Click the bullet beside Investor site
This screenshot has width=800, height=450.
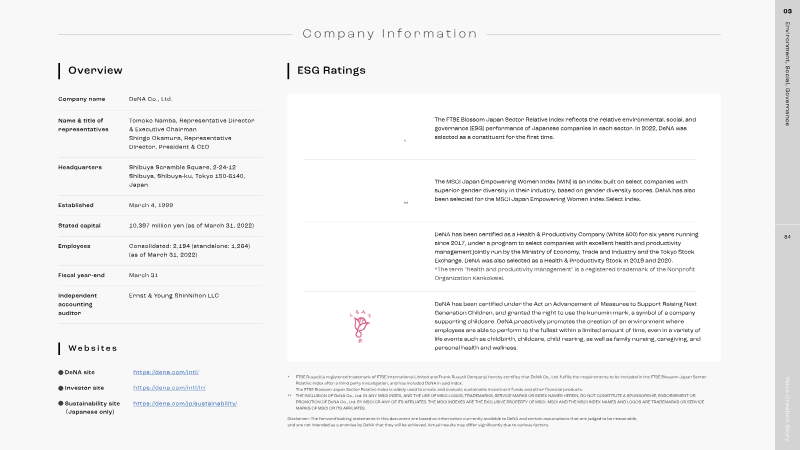pos(61,388)
